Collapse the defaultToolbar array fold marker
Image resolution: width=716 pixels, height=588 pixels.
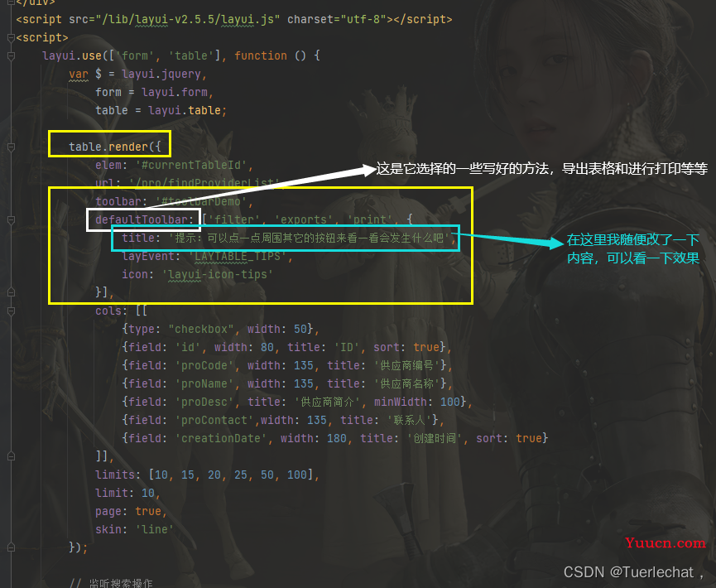(11, 220)
